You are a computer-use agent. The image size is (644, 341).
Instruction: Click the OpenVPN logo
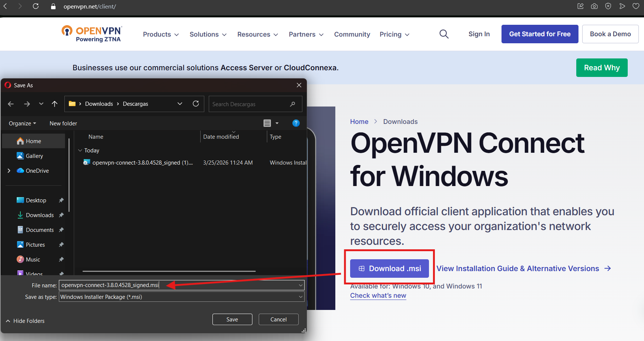pos(91,34)
